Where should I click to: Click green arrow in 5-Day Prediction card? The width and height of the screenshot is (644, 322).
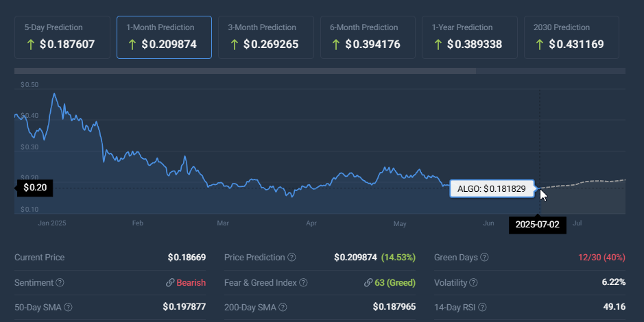click(30, 45)
